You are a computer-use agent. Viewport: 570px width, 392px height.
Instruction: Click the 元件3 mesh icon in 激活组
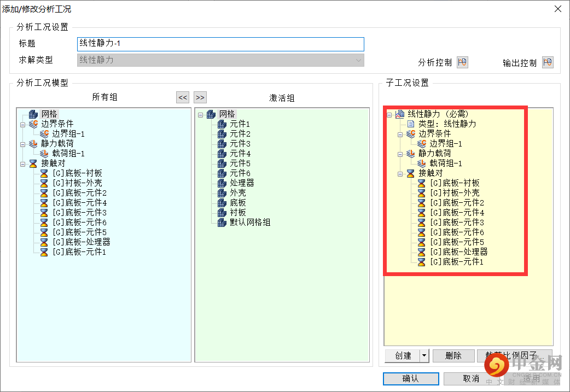point(222,144)
